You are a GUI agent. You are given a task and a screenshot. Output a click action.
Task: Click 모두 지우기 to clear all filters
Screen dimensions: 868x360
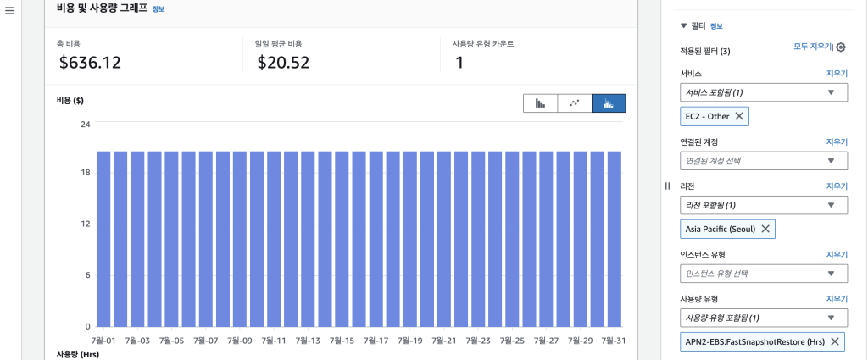click(x=813, y=47)
